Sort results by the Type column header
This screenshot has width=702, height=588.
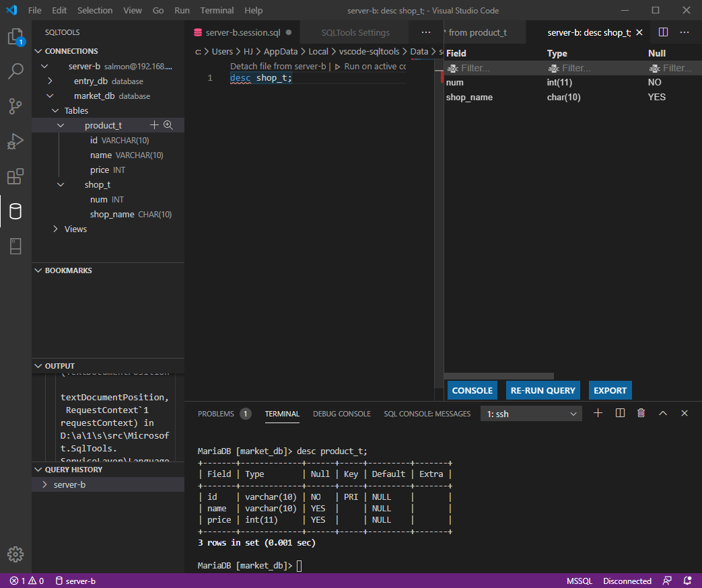[x=557, y=53]
